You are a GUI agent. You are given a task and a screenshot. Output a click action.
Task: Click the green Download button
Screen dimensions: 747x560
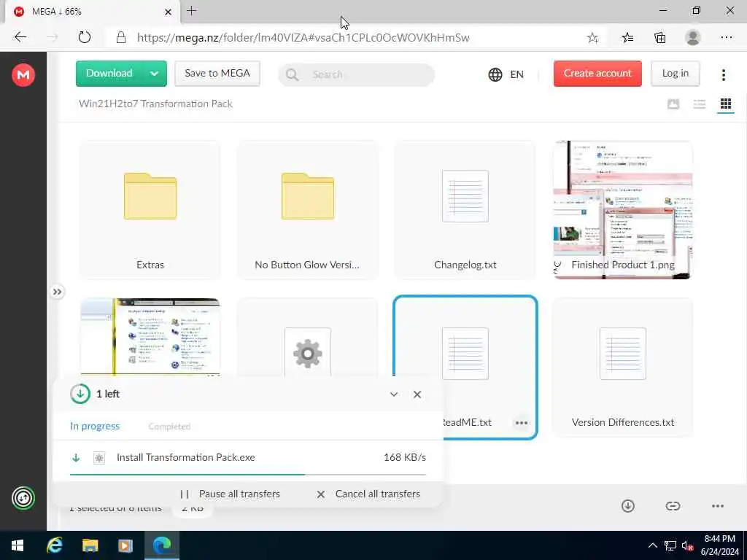[x=109, y=74]
